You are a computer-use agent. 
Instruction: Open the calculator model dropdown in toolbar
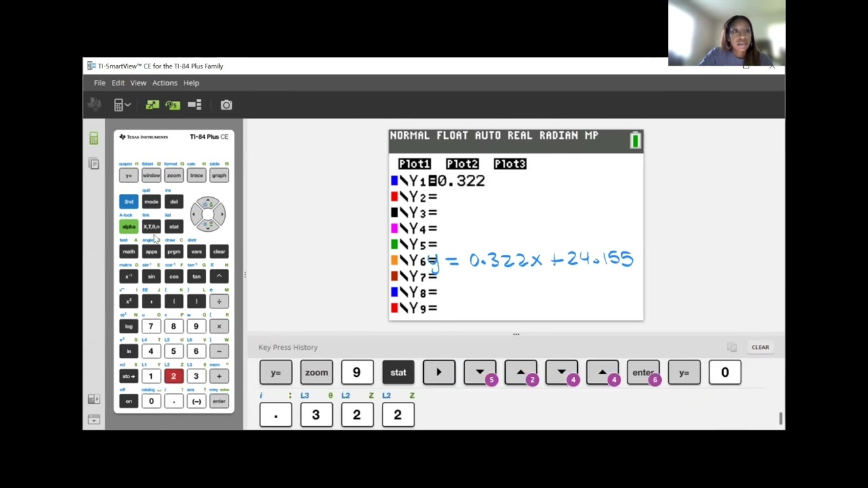(122, 104)
